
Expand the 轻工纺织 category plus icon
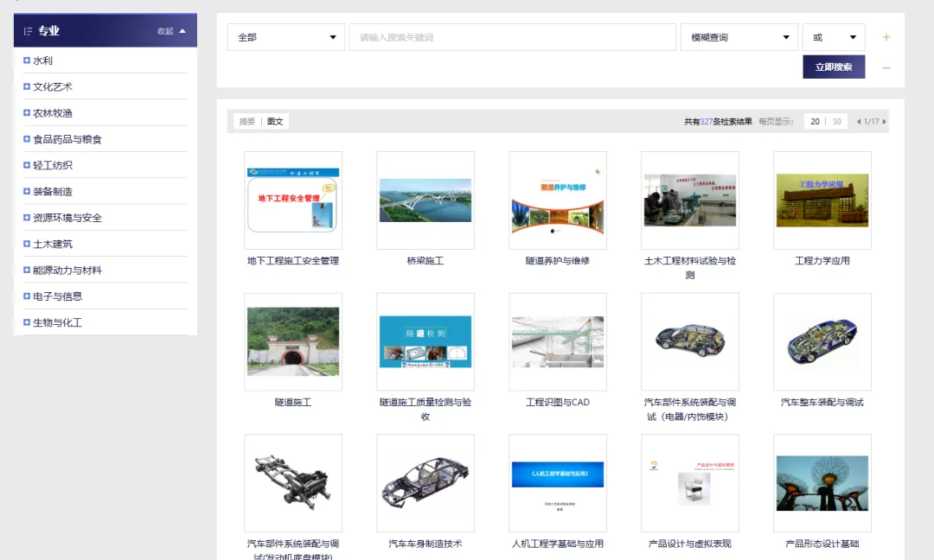pyautogui.click(x=26, y=165)
